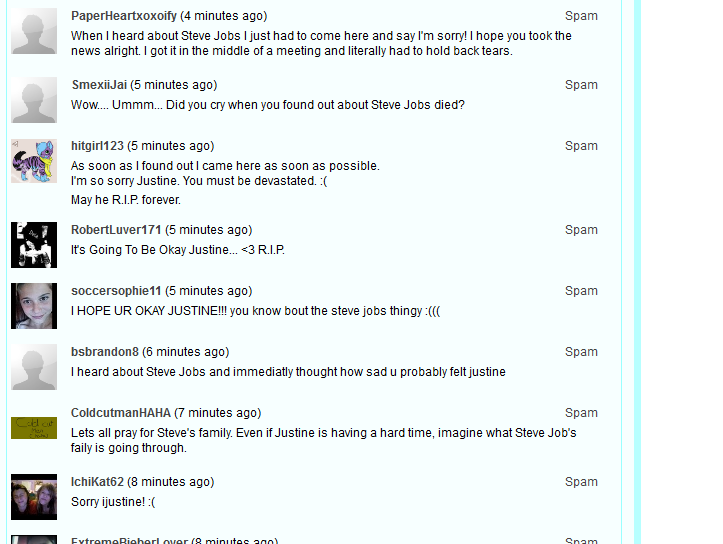723x544 pixels.
Task: Mark PaperHeartxoxoify's comment as Spam
Action: (581, 16)
